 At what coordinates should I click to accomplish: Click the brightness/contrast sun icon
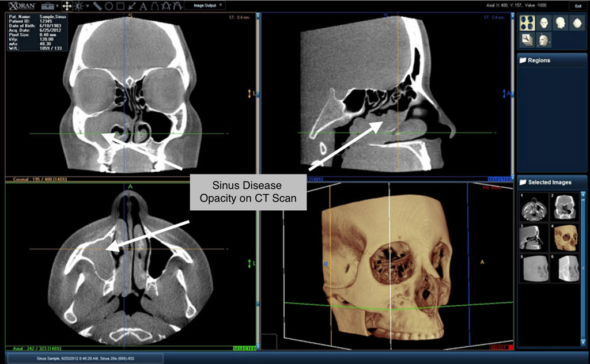click(78, 6)
